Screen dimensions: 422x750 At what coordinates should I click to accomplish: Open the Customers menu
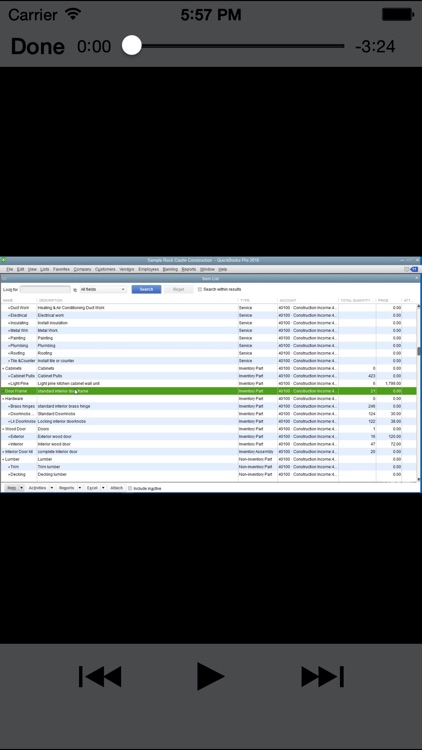[x=105, y=269]
